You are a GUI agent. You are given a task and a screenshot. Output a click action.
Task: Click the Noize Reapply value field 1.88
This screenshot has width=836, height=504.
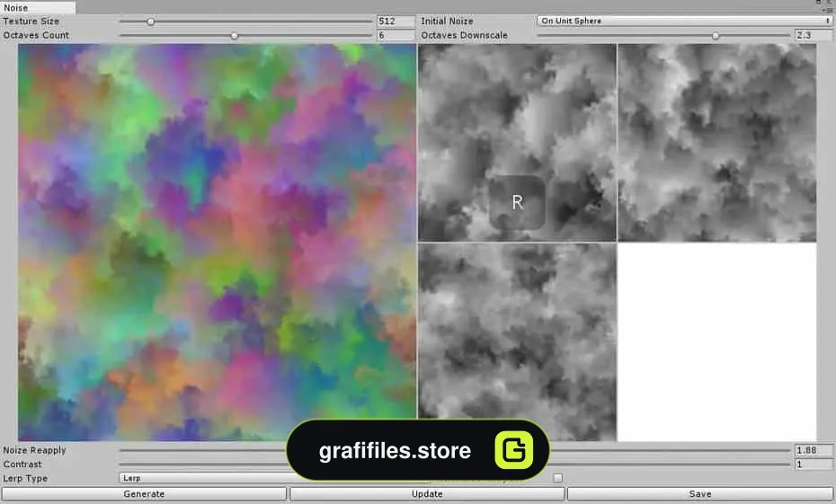(813, 450)
